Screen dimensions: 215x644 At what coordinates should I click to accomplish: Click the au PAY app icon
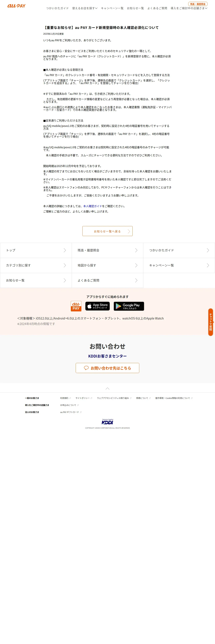point(76,306)
